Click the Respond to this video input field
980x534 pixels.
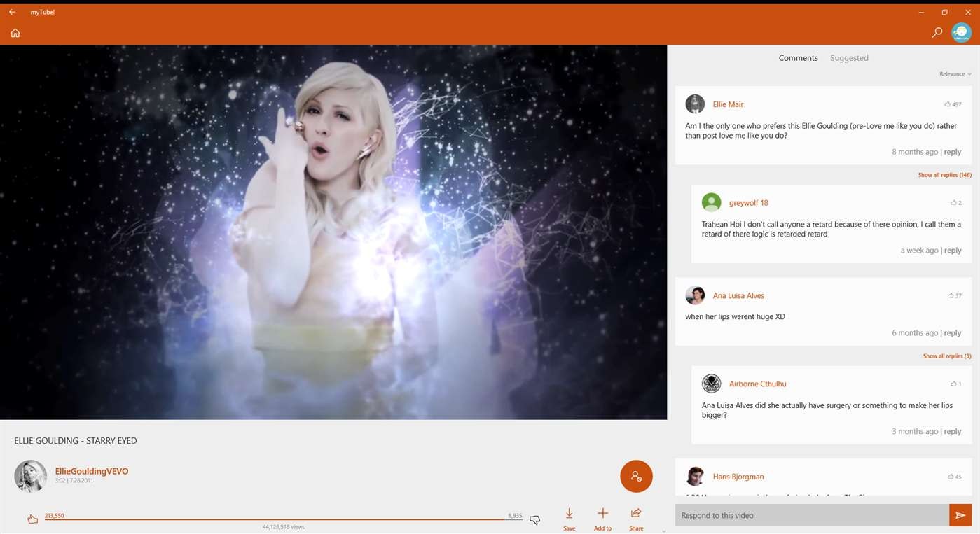pos(806,515)
